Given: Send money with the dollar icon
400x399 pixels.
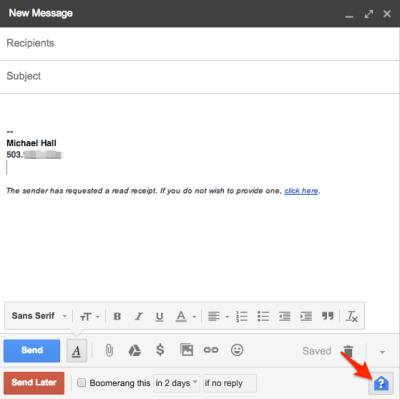Looking at the screenshot, I should 160,350.
